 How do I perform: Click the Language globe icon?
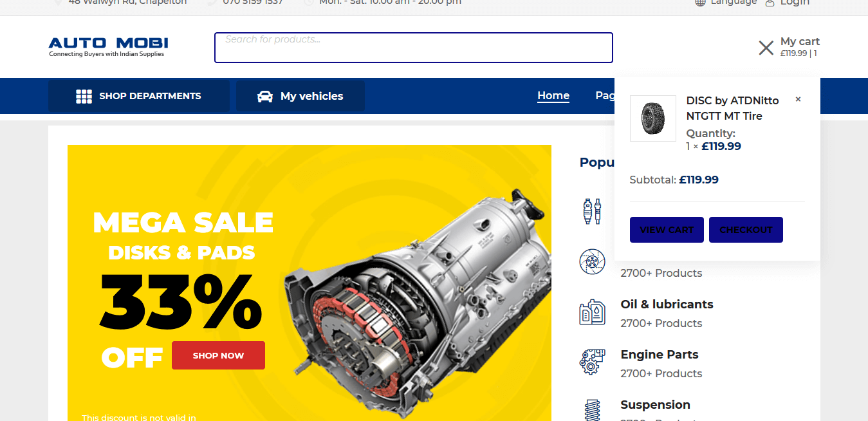pyautogui.click(x=700, y=3)
